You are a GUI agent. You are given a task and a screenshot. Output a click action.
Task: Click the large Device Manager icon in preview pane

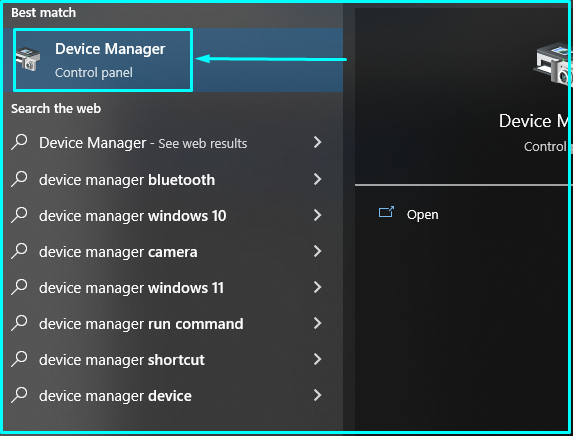553,64
